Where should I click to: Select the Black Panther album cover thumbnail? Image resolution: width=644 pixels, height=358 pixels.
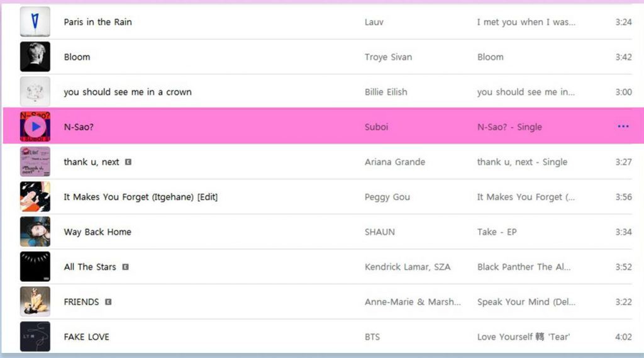pyautogui.click(x=35, y=267)
